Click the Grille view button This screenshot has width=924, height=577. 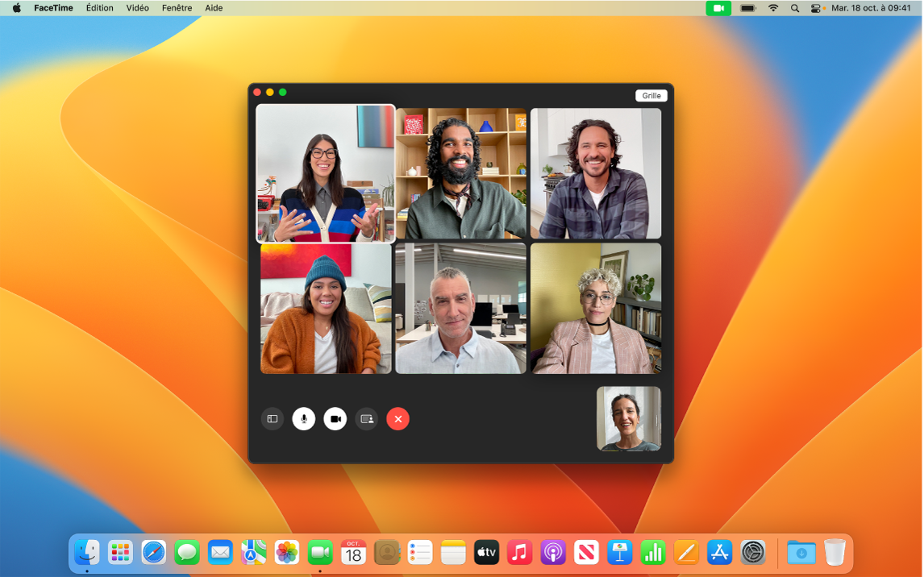click(651, 95)
